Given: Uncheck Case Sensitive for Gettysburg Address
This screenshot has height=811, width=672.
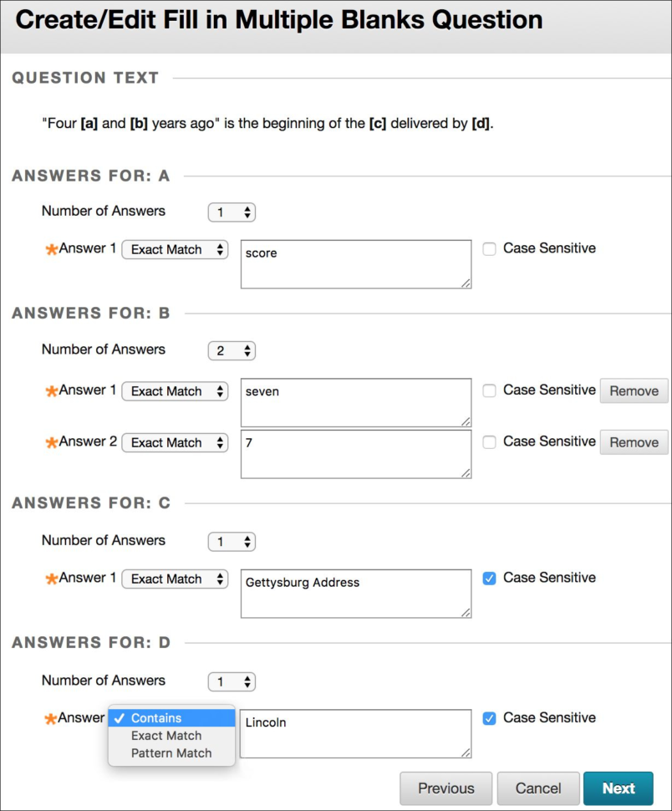Looking at the screenshot, I should 490,578.
